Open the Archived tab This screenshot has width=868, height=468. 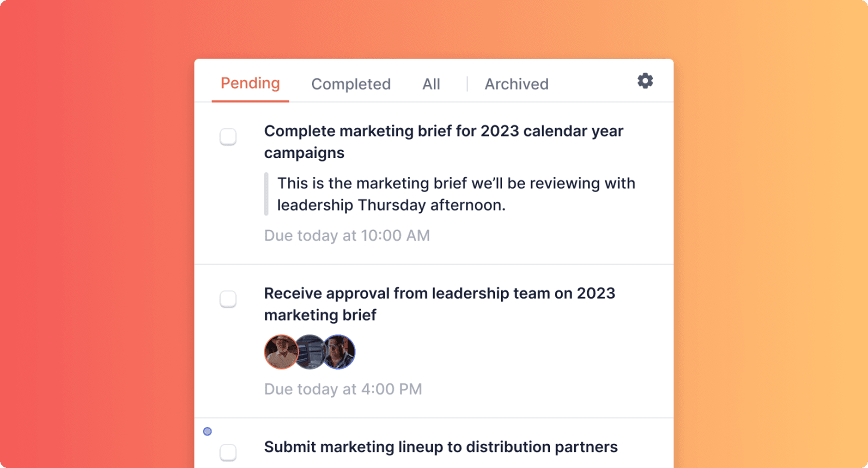point(516,84)
